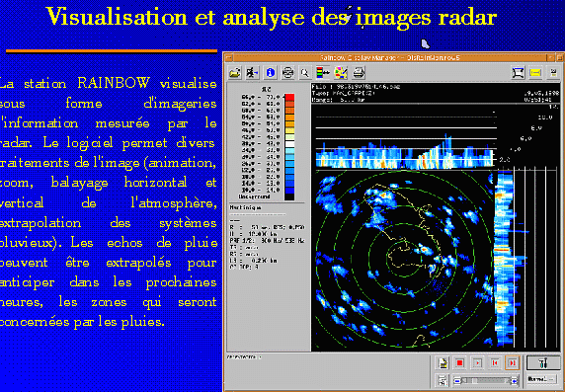Show product info via blue info icon
565x392 pixels.
tap(270, 73)
